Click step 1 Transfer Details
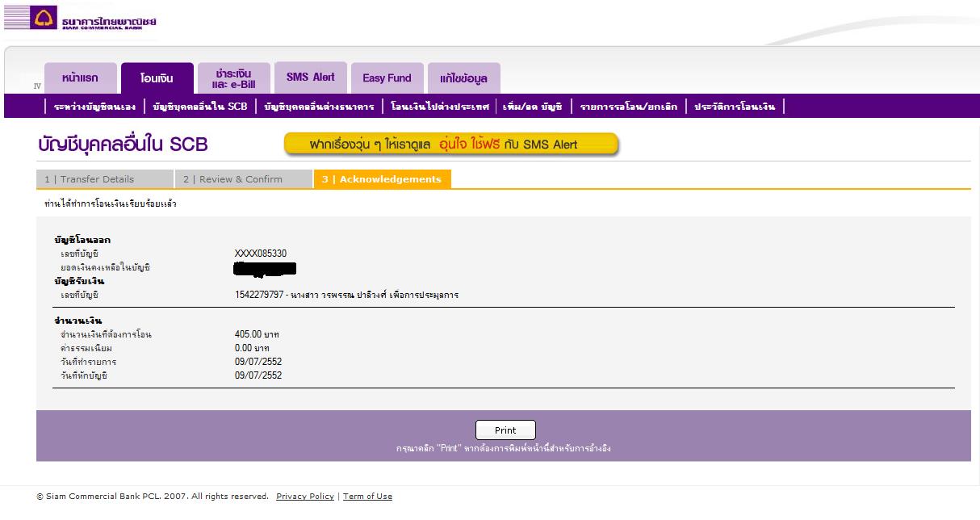Viewport: 980px width, 520px height. [105, 179]
